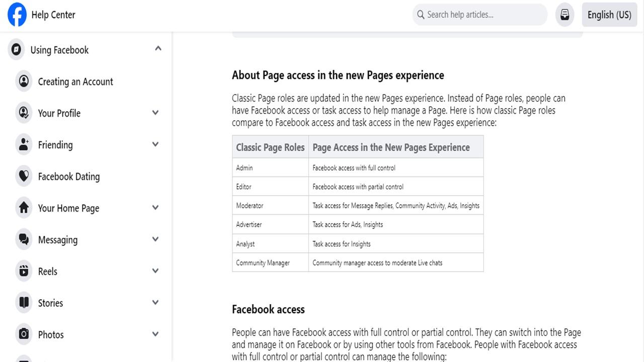Expand the Photos chevron
The width and height of the screenshot is (644, 362).
point(155,334)
